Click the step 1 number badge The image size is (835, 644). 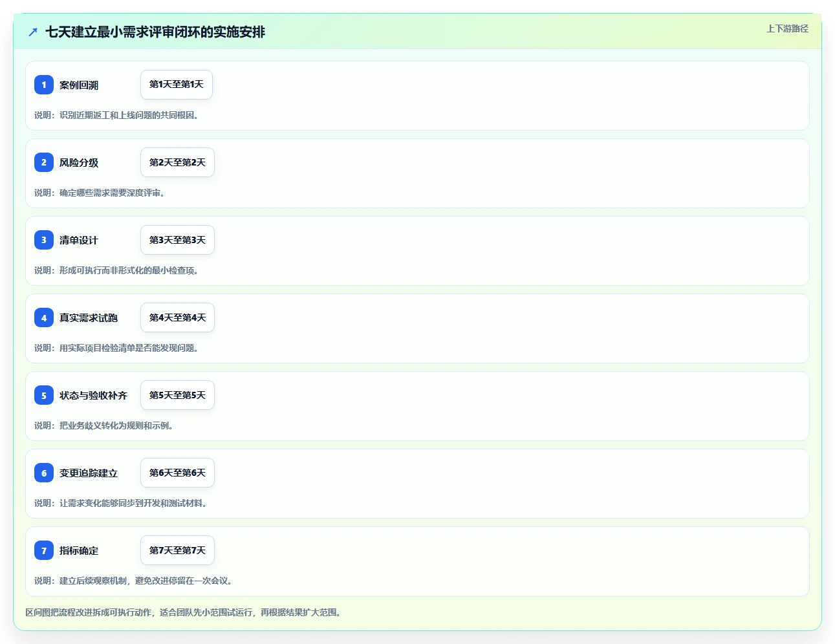(44, 85)
